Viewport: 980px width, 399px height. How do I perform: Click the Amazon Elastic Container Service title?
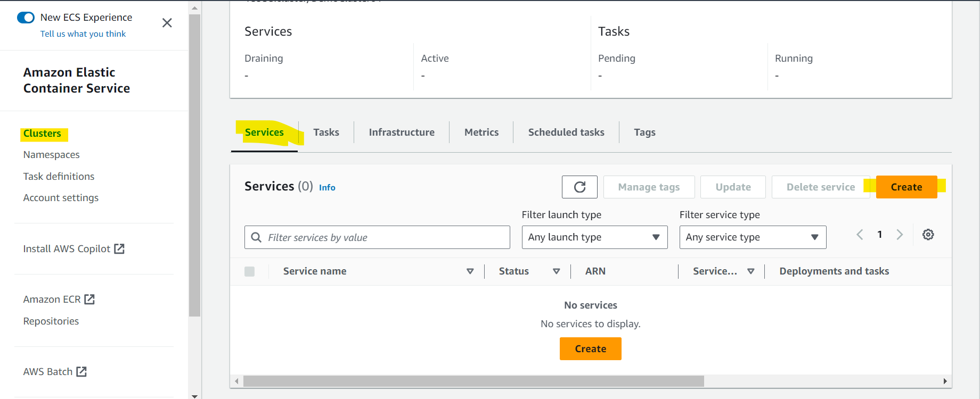click(x=77, y=80)
